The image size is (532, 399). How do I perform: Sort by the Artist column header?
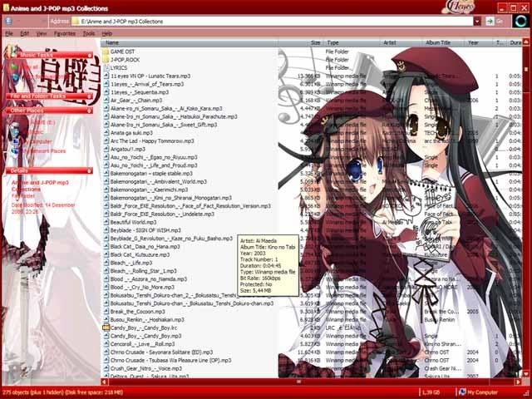point(402,42)
